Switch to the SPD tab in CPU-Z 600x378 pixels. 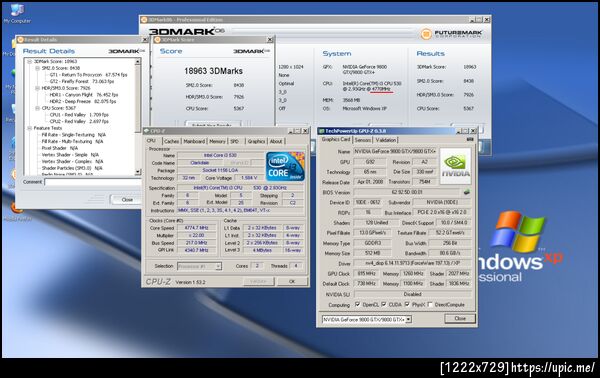click(x=235, y=141)
